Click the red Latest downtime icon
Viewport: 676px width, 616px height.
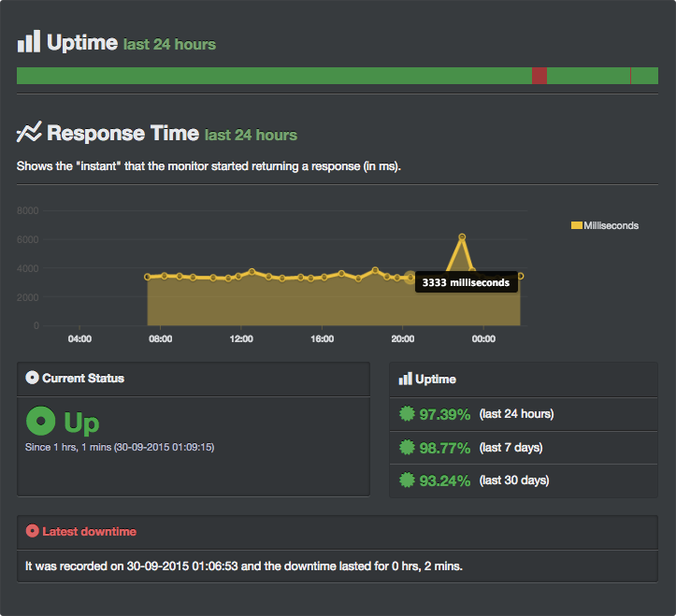[x=33, y=531]
